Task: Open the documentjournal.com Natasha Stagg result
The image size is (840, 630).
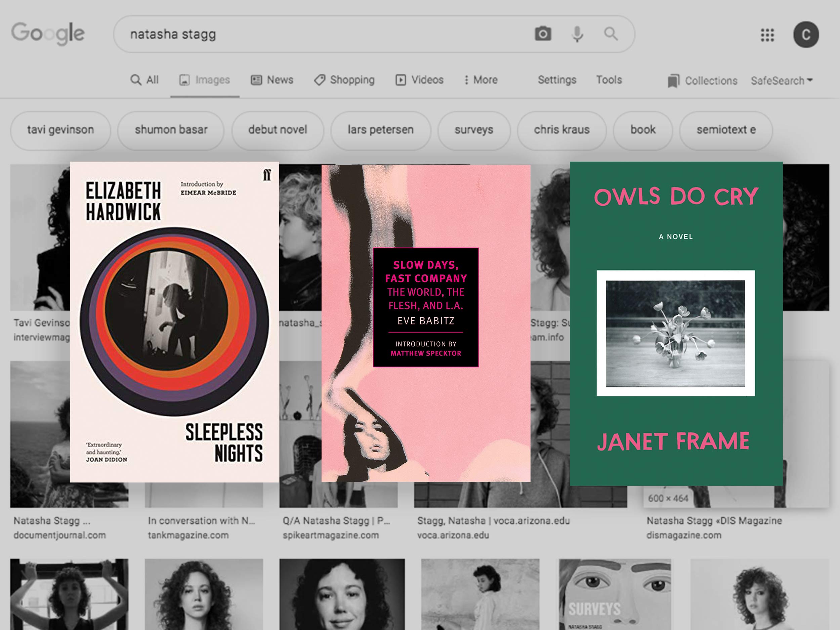Action: click(59, 528)
